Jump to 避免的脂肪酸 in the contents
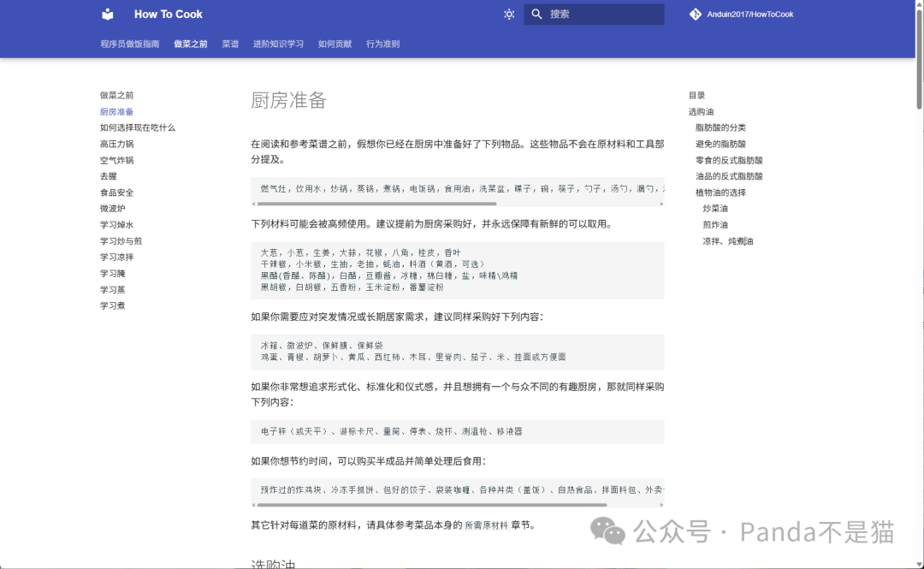This screenshot has width=924, height=569. 720,144
